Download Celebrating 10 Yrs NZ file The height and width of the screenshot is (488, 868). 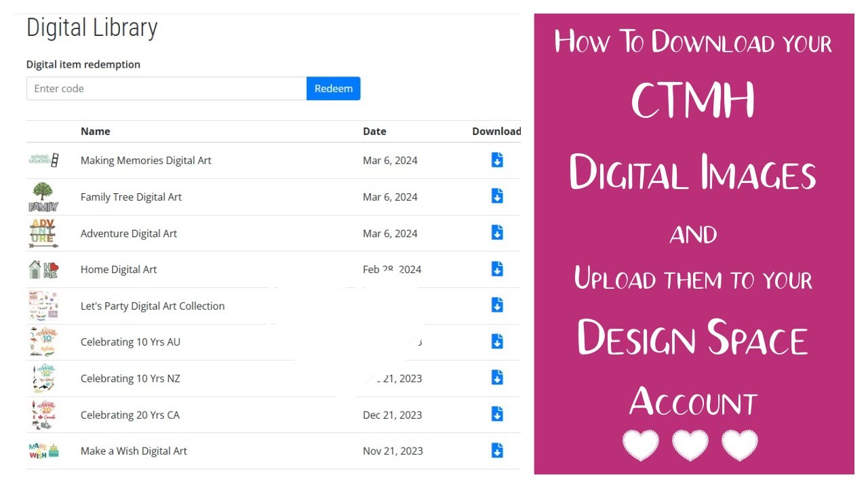coord(497,378)
